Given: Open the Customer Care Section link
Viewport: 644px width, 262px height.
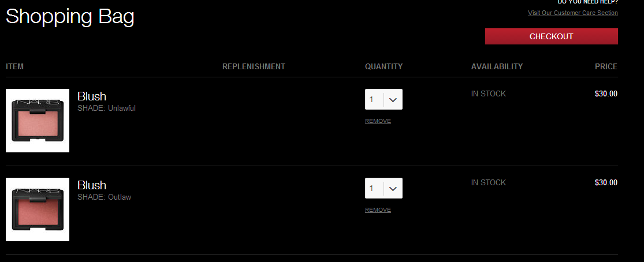Looking at the screenshot, I should (572, 13).
